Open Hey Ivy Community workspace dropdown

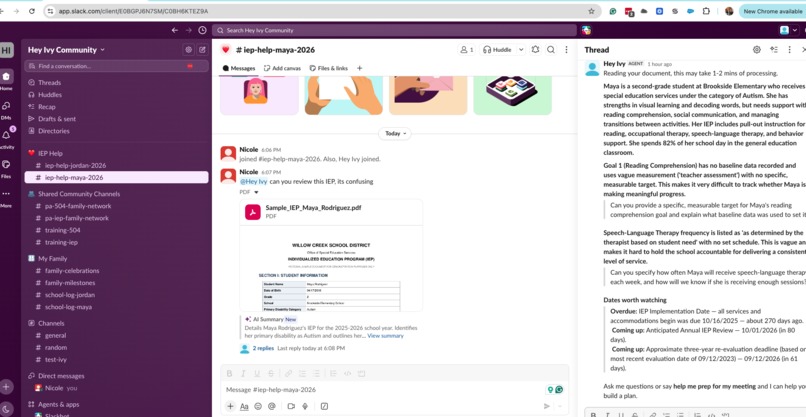[x=66, y=50]
